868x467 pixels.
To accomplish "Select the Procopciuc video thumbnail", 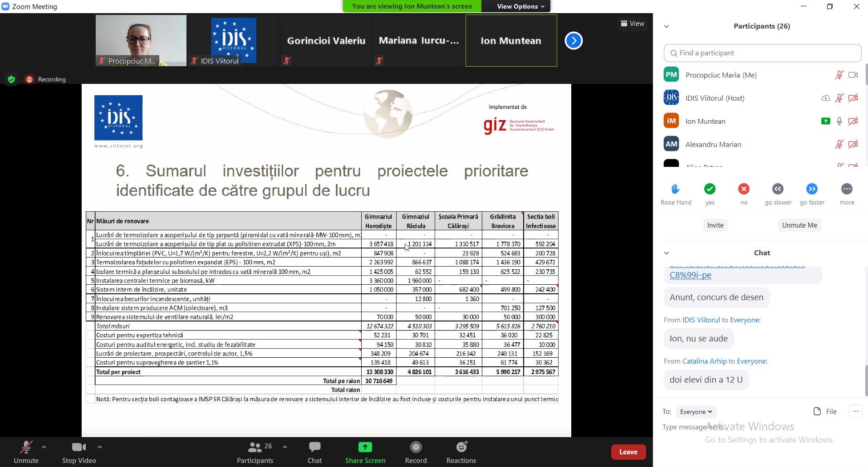I will [141, 41].
